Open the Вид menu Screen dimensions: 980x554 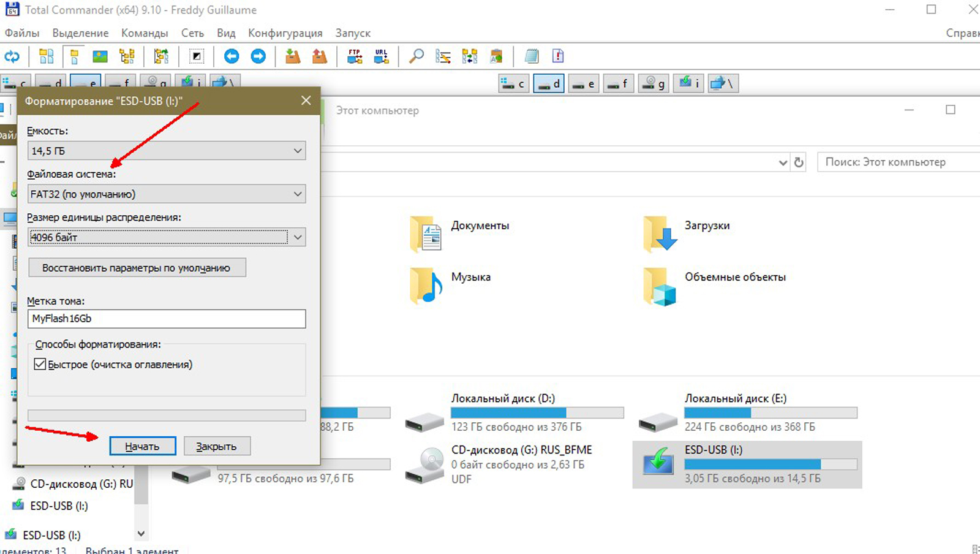click(226, 33)
